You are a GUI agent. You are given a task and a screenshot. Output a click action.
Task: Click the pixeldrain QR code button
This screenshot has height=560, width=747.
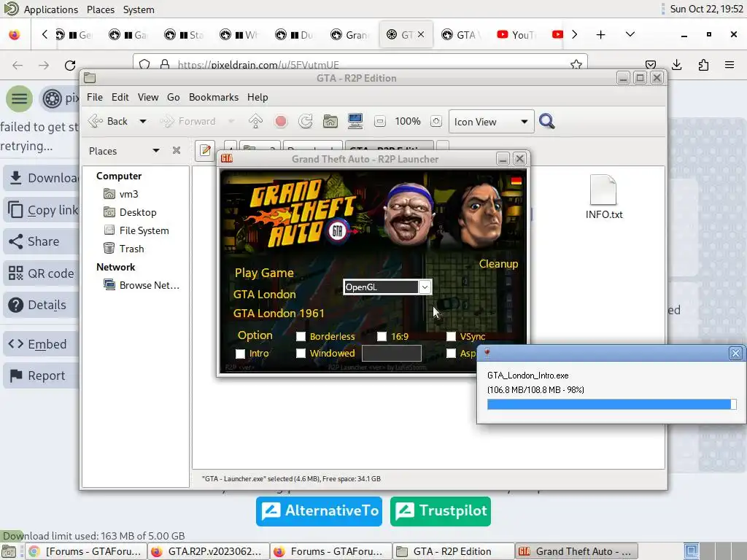pos(41,273)
